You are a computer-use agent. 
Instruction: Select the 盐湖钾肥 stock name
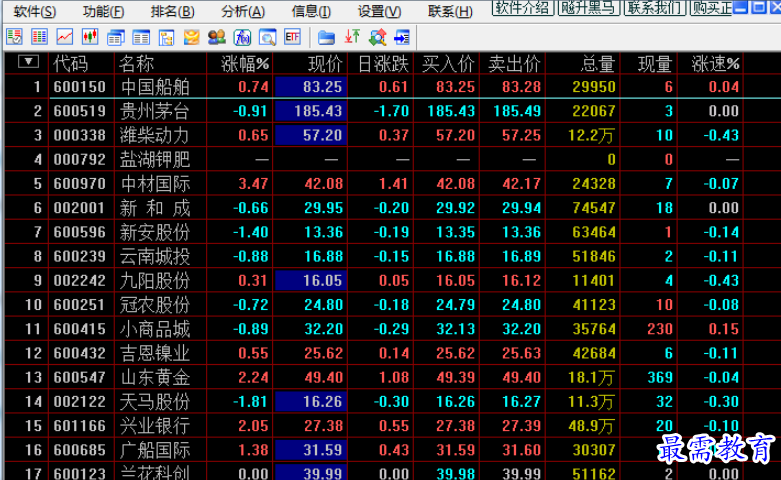point(154,159)
